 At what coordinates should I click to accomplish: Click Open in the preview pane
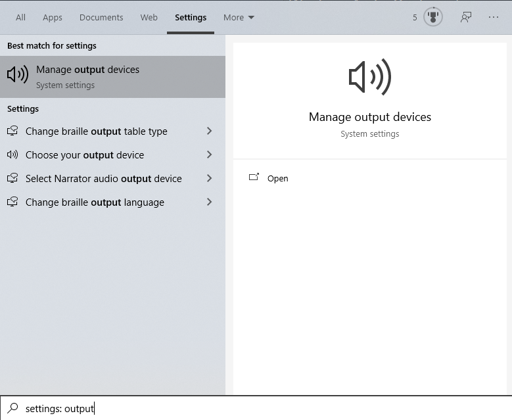coord(277,178)
